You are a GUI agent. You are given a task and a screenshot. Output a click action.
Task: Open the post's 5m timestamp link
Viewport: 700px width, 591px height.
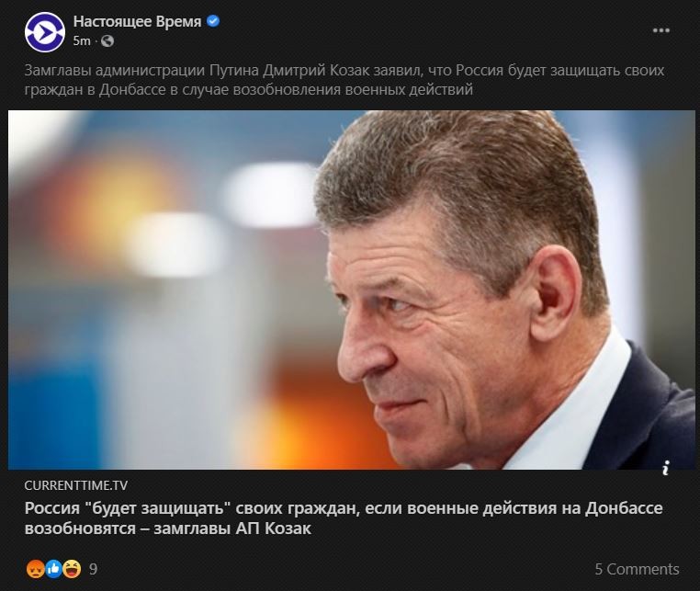pos(82,40)
